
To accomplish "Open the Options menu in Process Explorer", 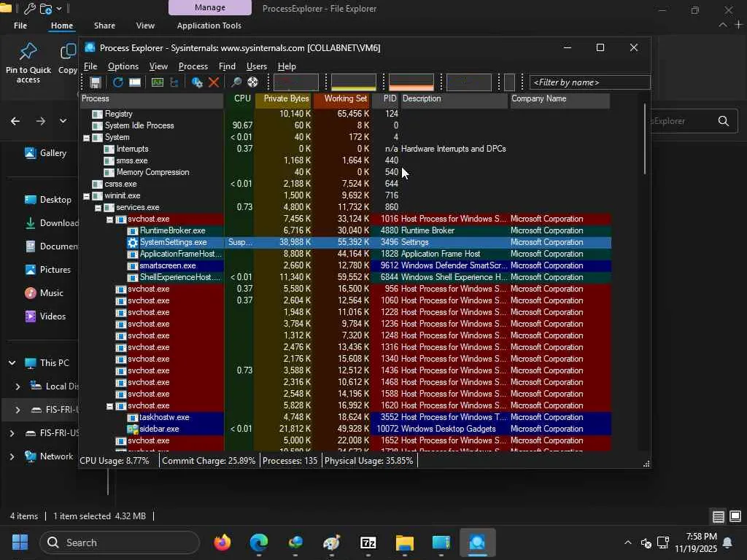I will [x=123, y=66].
